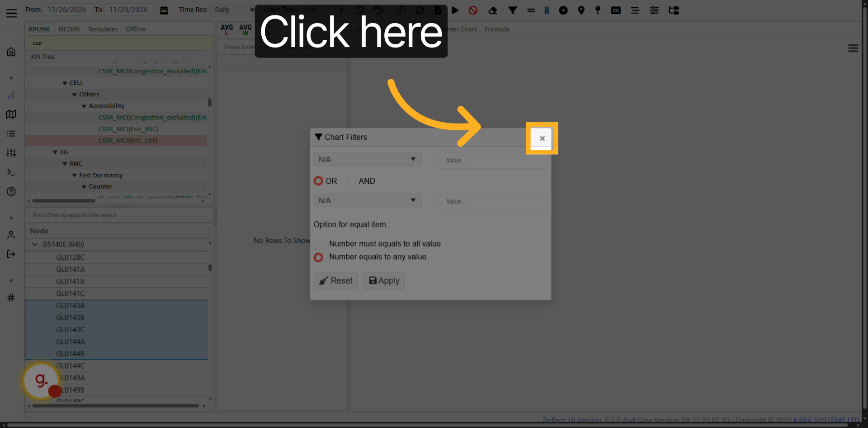Open the help question mark icon
This screenshot has width=868, height=428.
11,191
